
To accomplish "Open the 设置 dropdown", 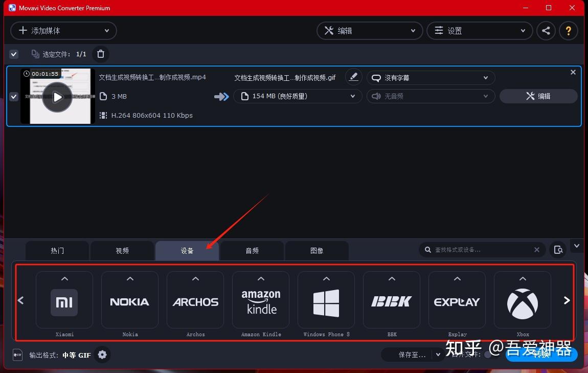I will pos(480,31).
